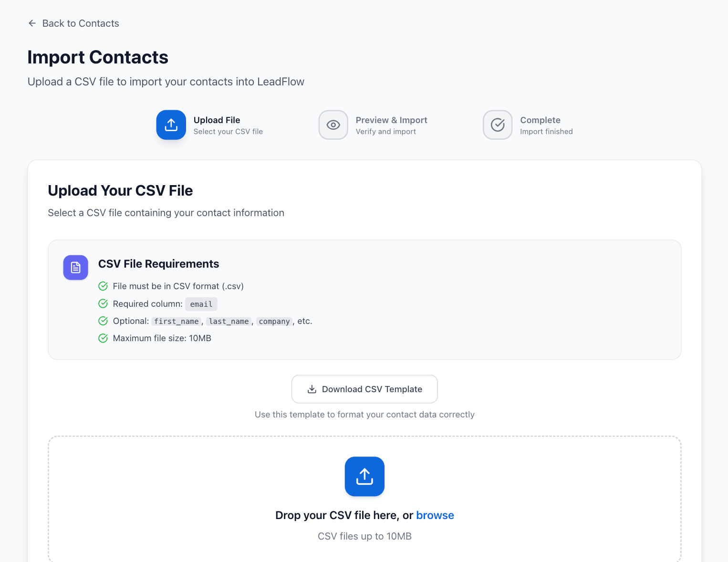Download the CSV Template

[x=364, y=389]
